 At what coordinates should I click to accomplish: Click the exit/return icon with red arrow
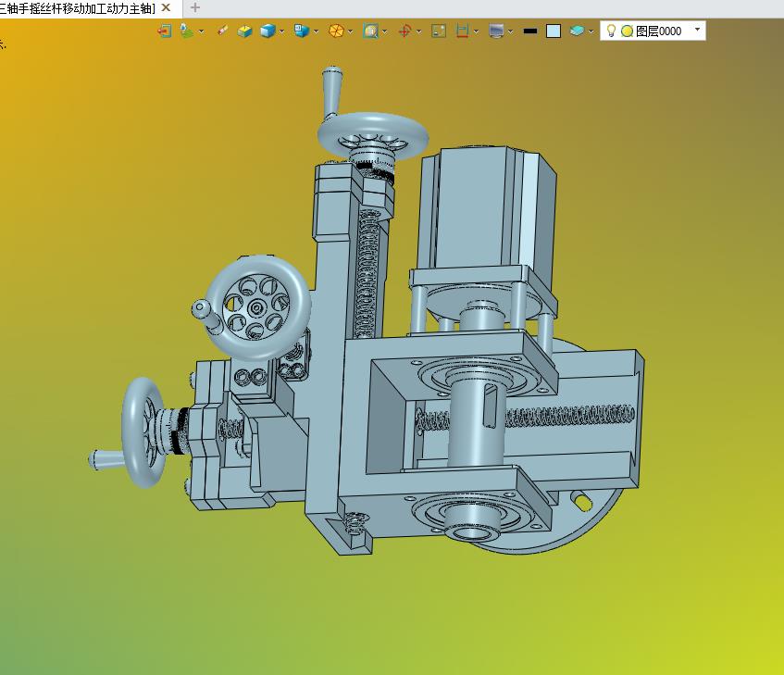pyautogui.click(x=165, y=31)
